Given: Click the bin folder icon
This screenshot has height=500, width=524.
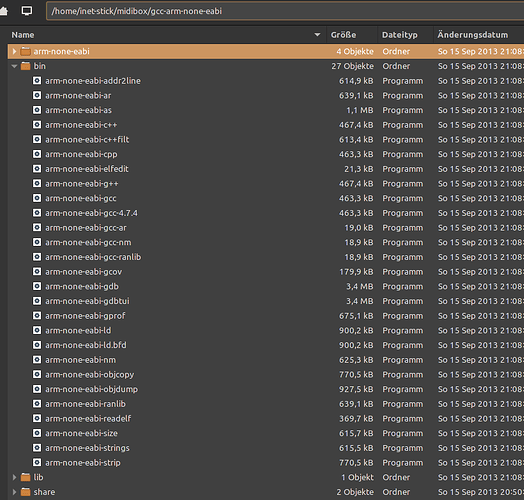Looking at the screenshot, I should [x=25, y=66].
